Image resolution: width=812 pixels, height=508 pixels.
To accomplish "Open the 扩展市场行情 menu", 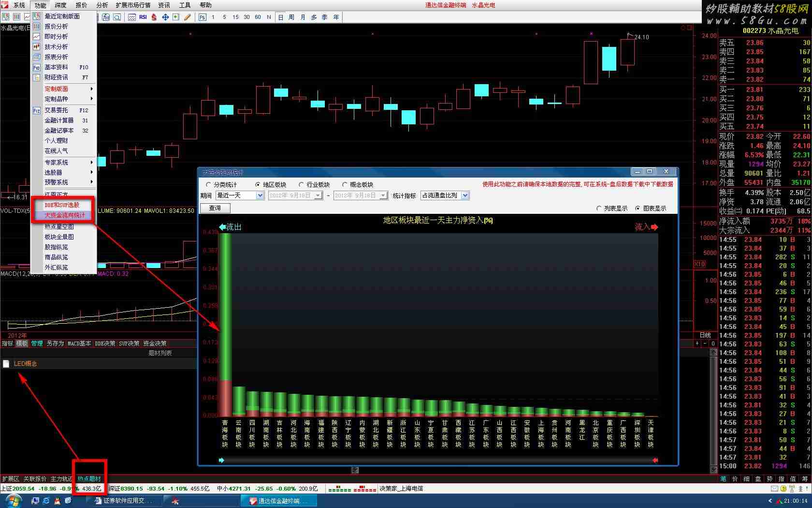I will (x=133, y=5).
